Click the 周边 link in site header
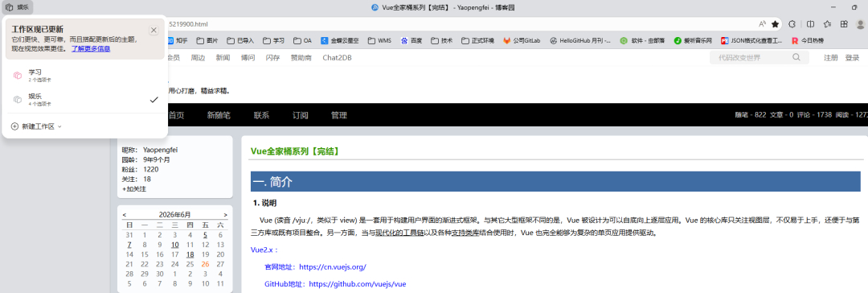This screenshot has height=293, width=868. click(x=198, y=58)
